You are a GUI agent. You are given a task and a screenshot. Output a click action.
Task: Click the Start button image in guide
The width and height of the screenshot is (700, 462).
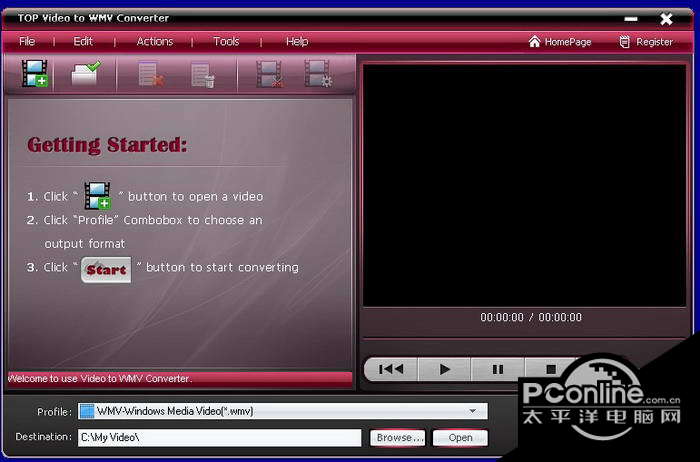[x=106, y=270]
